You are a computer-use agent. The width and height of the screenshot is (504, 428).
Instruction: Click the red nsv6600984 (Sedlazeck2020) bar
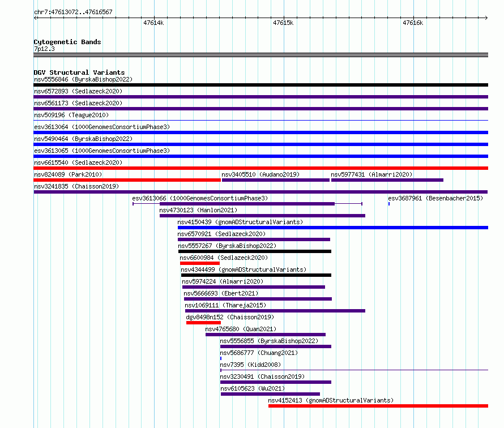(x=200, y=263)
